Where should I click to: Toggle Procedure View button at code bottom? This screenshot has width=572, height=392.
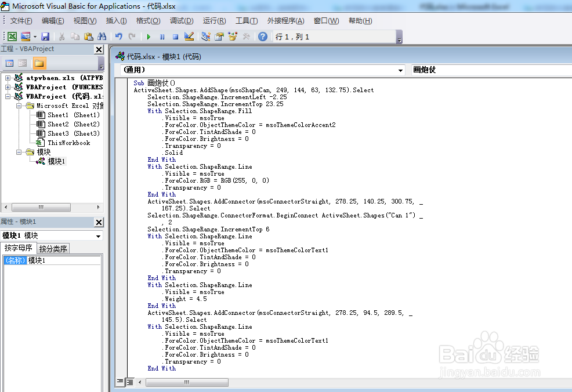pos(120,382)
